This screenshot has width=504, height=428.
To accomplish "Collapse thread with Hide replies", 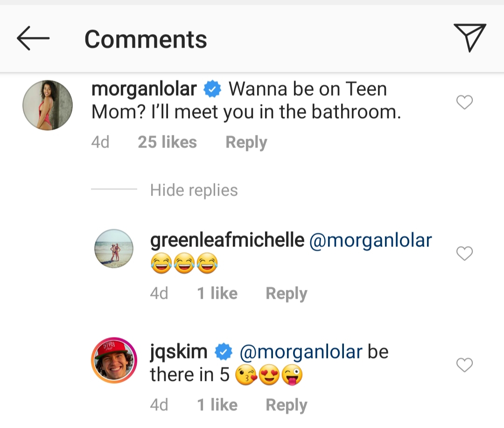I will [x=194, y=190].
